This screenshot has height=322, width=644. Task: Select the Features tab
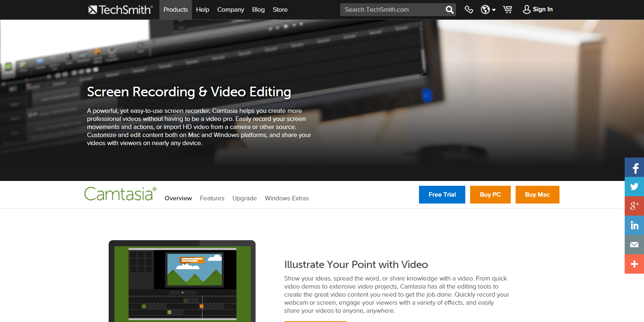click(x=212, y=198)
